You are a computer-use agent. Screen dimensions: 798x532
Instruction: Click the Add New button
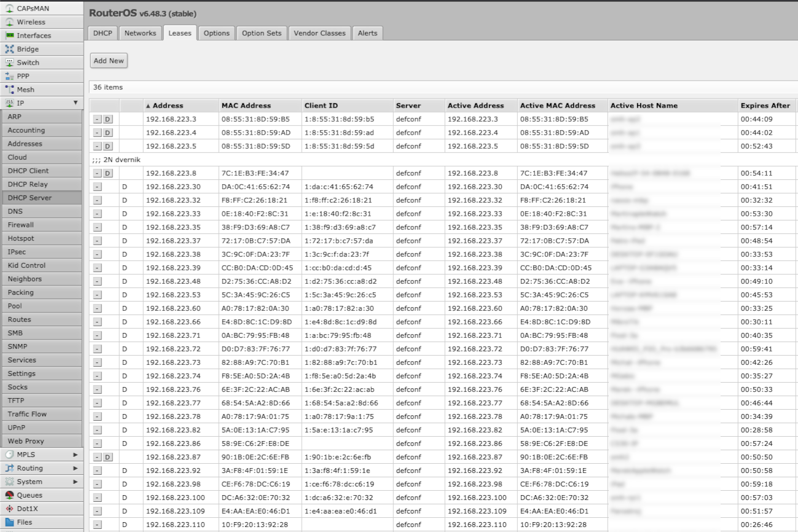(108, 60)
